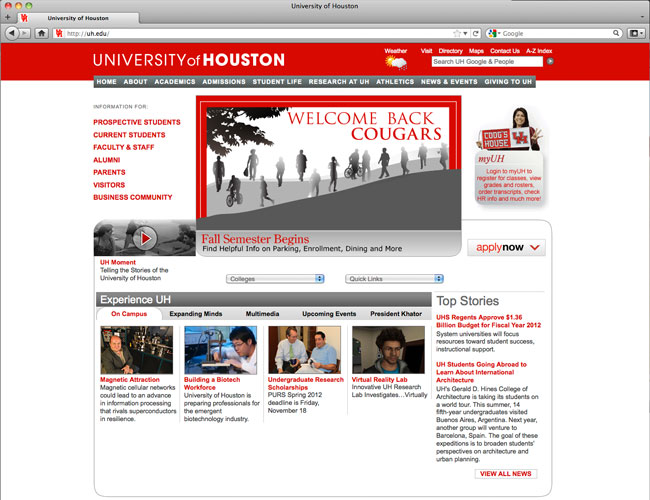
Task: Click the Contact Us header link
Action: point(505,51)
